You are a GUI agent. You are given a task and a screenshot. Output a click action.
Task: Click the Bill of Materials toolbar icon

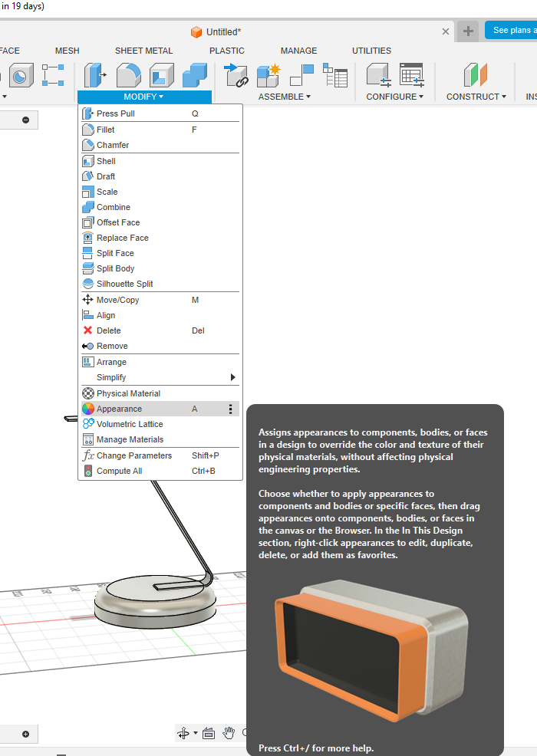coord(335,75)
